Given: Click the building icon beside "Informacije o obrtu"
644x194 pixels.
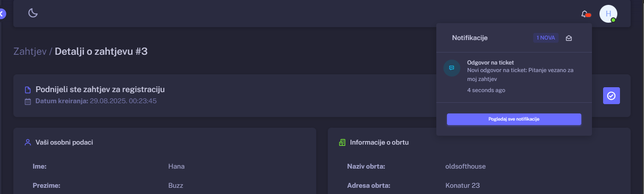Looking at the screenshot, I should tap(342, 142).
